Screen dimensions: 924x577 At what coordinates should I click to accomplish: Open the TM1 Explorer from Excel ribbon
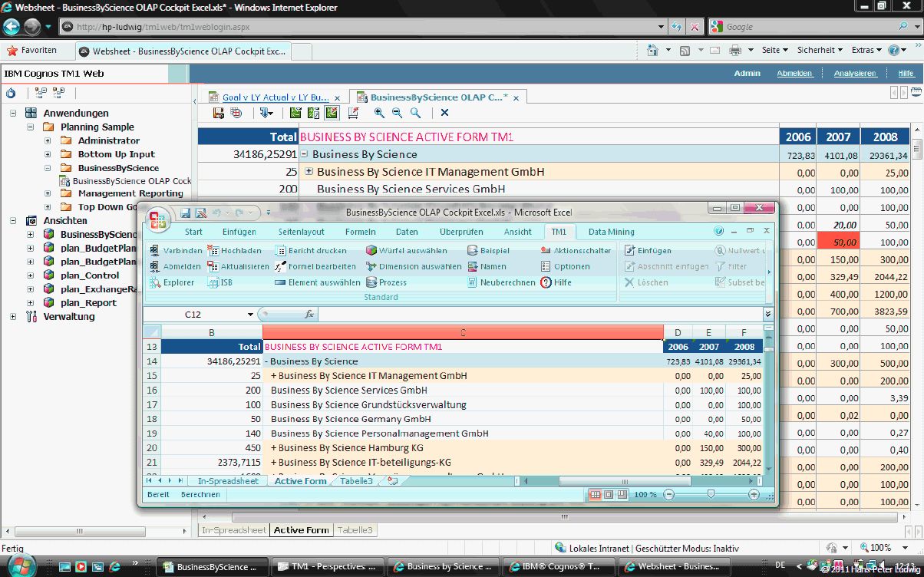(172, 282)
